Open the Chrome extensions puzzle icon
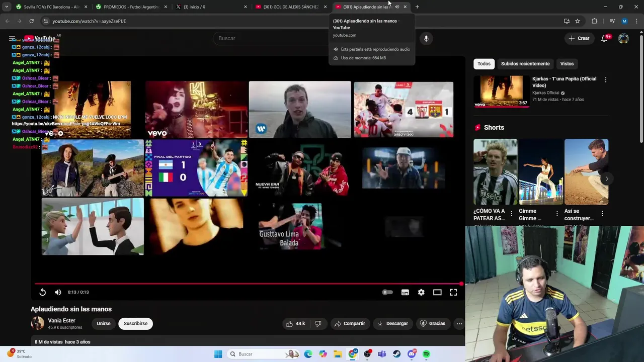Screen dimensions: 644x362 pos(595,21)
